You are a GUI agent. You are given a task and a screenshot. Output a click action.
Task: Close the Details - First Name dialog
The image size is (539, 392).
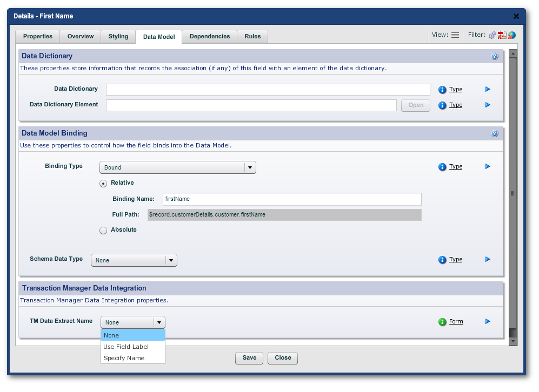point(516,16)
